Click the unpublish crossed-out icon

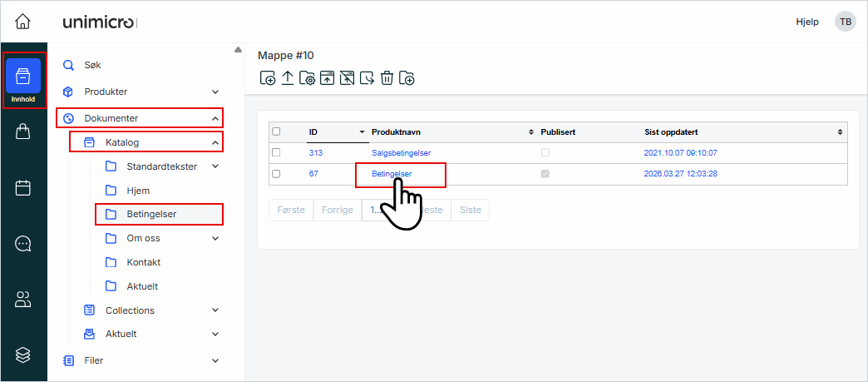(x=347, y=78)
